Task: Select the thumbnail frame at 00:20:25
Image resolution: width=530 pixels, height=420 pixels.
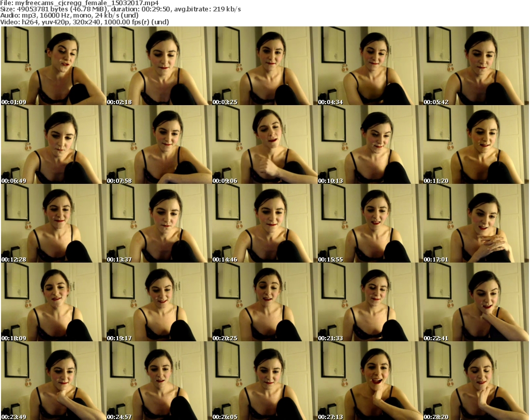Action: 264,302
